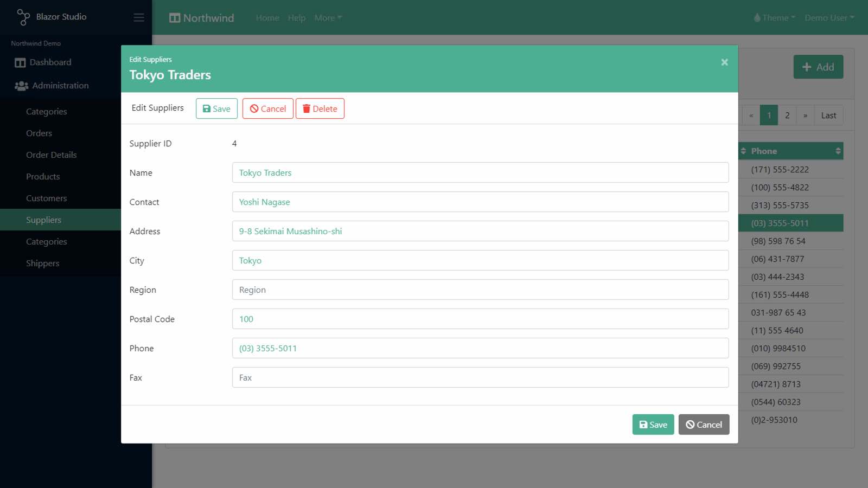868x488 pixels.
Task: Click the Northwind brand icon
Action: pyautogui.click(x=175, y=18)
